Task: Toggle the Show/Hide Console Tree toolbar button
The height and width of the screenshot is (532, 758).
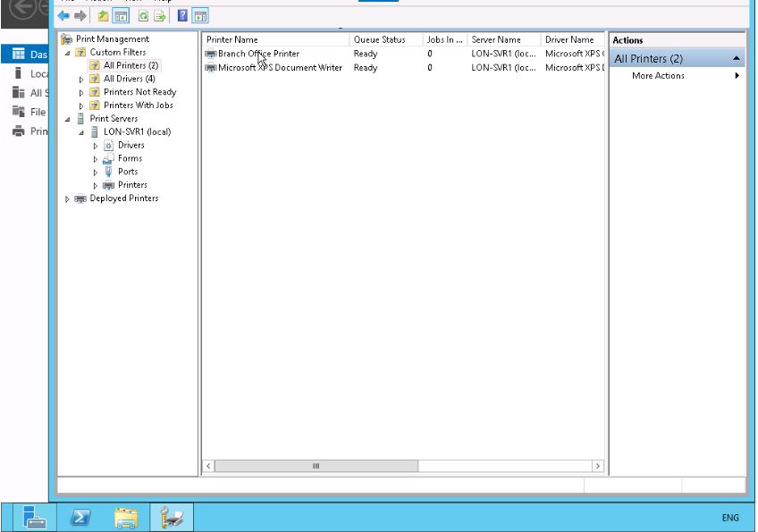Action: (x=120, y=16)
